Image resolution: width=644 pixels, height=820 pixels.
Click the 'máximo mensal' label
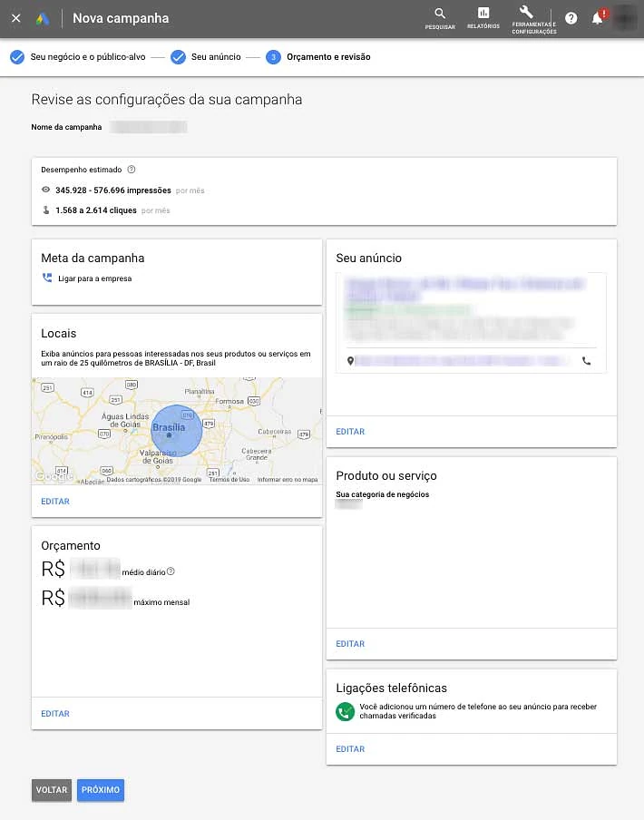coord(161,602)
